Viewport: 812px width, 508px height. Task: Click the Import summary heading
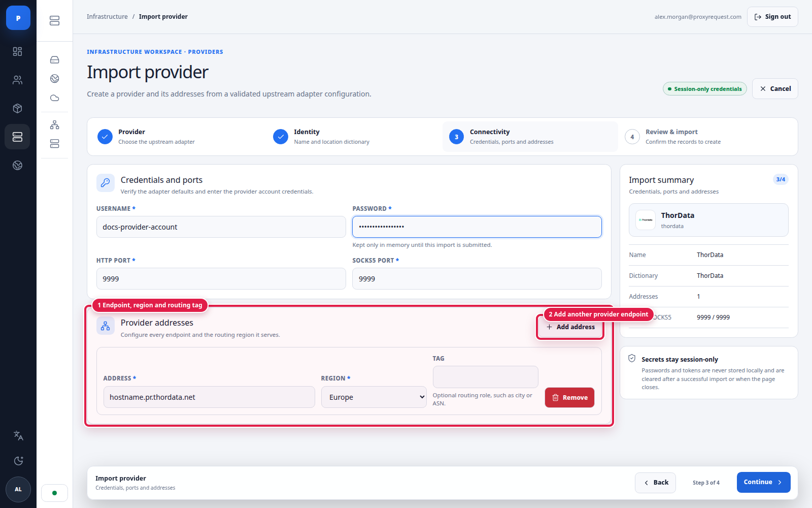coord(661,180)
